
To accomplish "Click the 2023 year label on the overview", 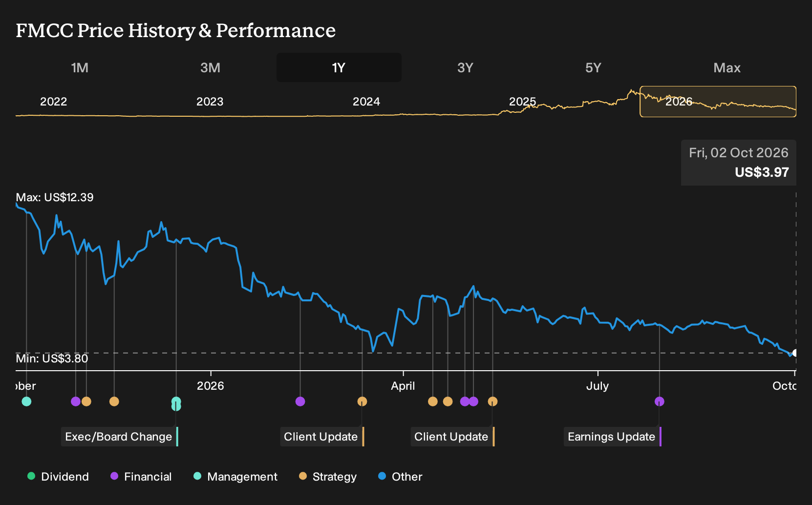I will (x=210, y=102).
